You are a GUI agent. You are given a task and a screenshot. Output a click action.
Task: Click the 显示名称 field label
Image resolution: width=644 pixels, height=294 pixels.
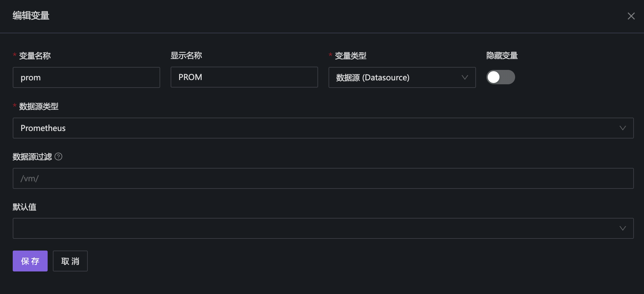pos(186,56)
